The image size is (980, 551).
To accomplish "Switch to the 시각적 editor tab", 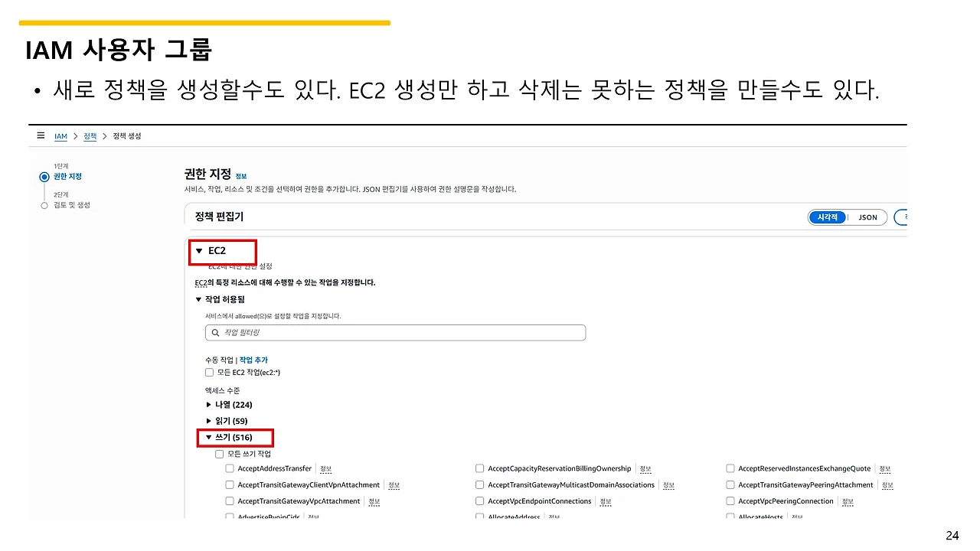I will (x=828, y=217).
